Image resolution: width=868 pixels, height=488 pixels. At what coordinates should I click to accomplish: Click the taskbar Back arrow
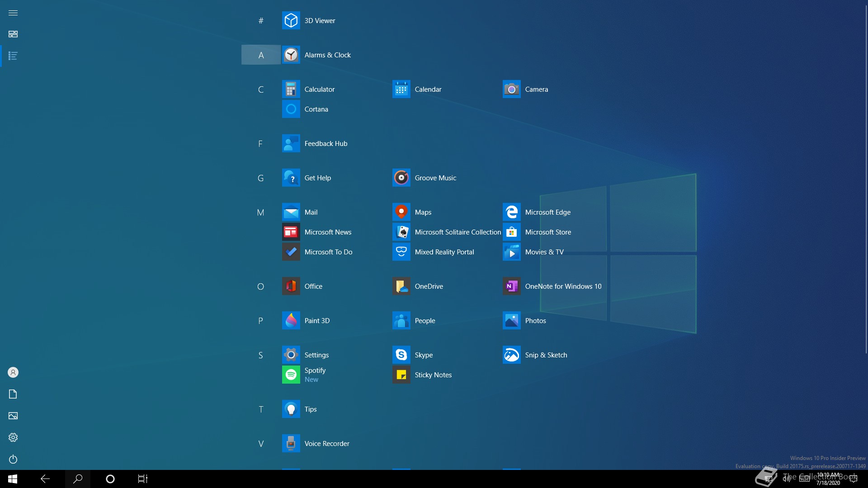pyautogui.click(x=45, y=479)
